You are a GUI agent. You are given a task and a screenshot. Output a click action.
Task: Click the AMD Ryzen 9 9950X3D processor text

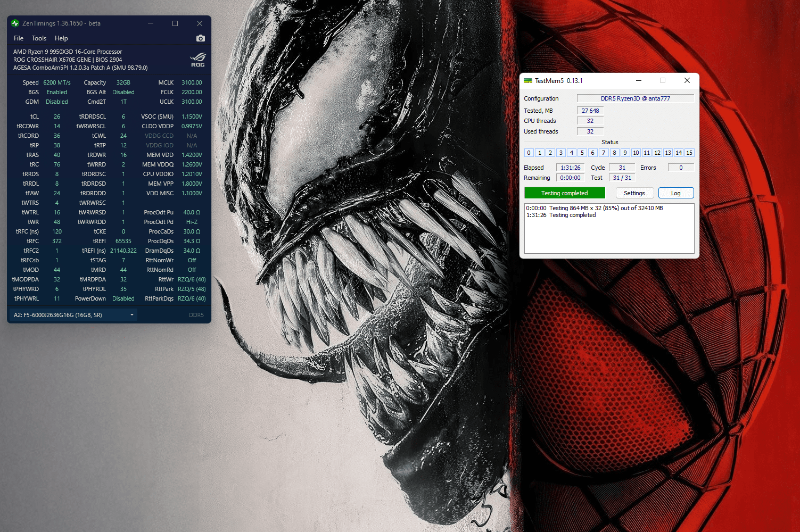click(68, 52)
